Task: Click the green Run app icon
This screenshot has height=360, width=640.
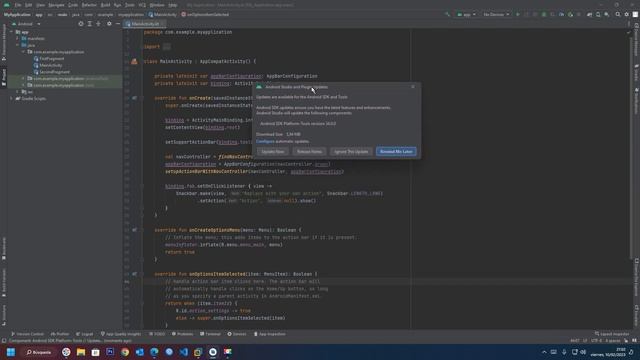Action: click(518, 14)
